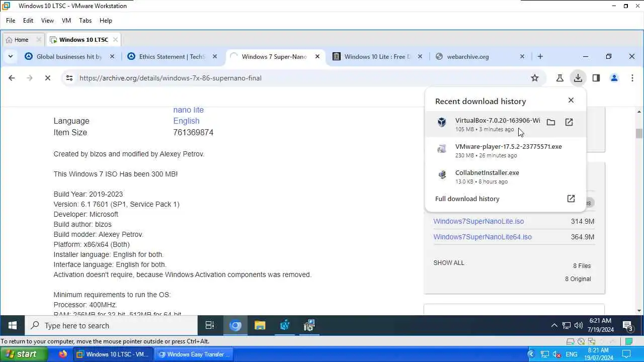Click the 8 Original files link
644x362 pixels.
(x=578, y=279)
